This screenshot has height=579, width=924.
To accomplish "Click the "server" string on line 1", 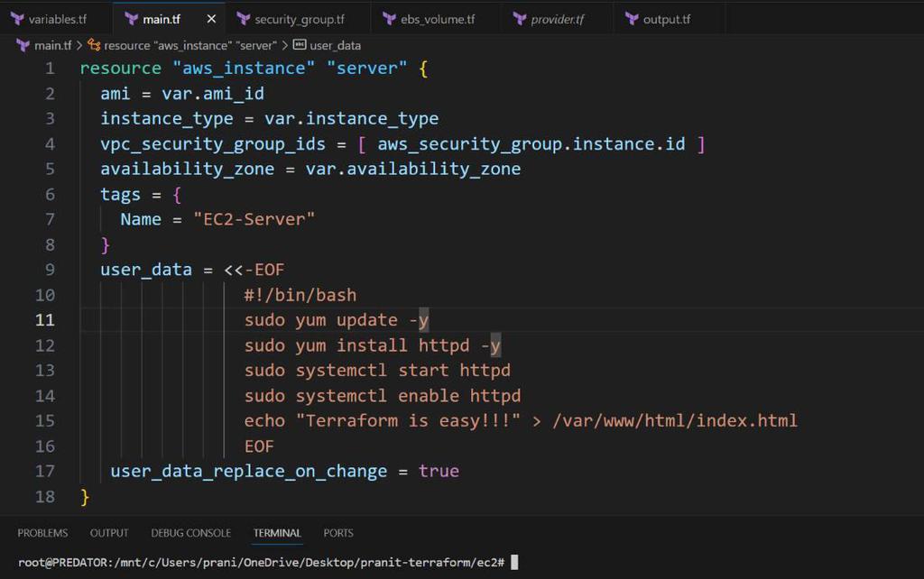I will pyautogui.click(x=366, y=69).
